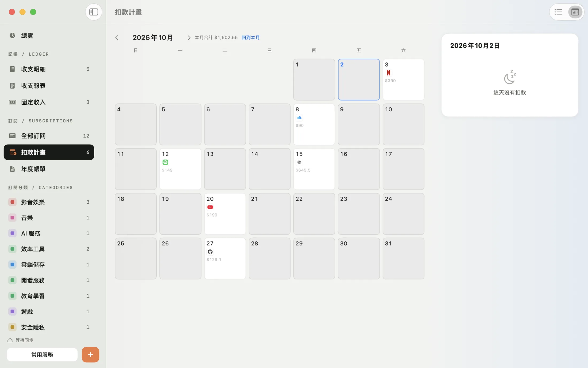Click the Spotify icon on day 12

(x=165, y=162)
